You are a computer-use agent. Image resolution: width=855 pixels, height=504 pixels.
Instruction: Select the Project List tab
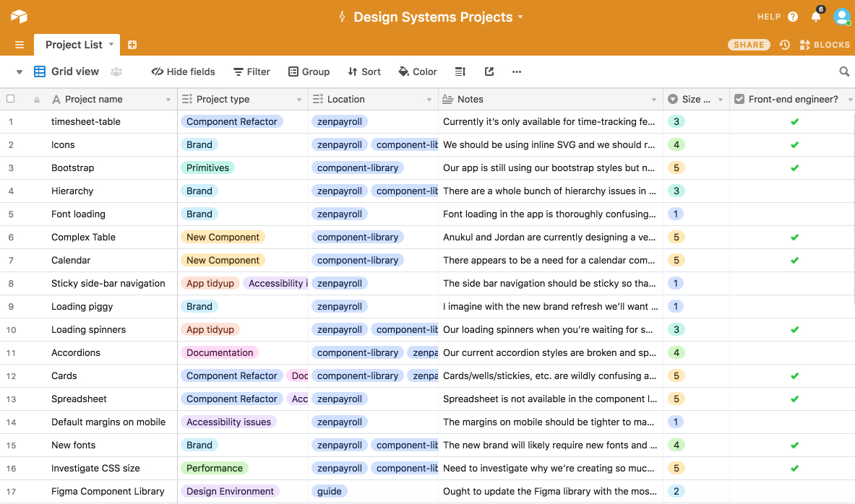74,45
